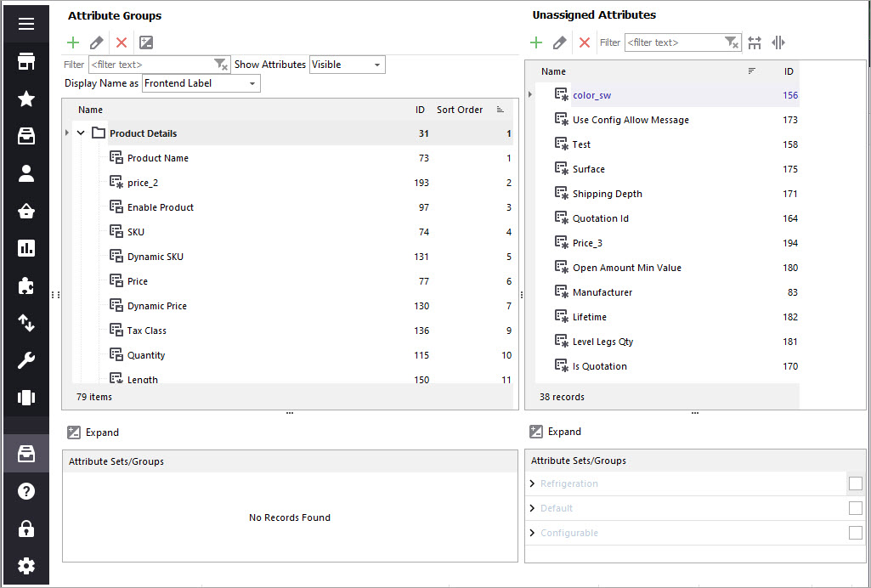
Task: Select the Manufacturer unassigned attribute
Action: coord(602,292)
